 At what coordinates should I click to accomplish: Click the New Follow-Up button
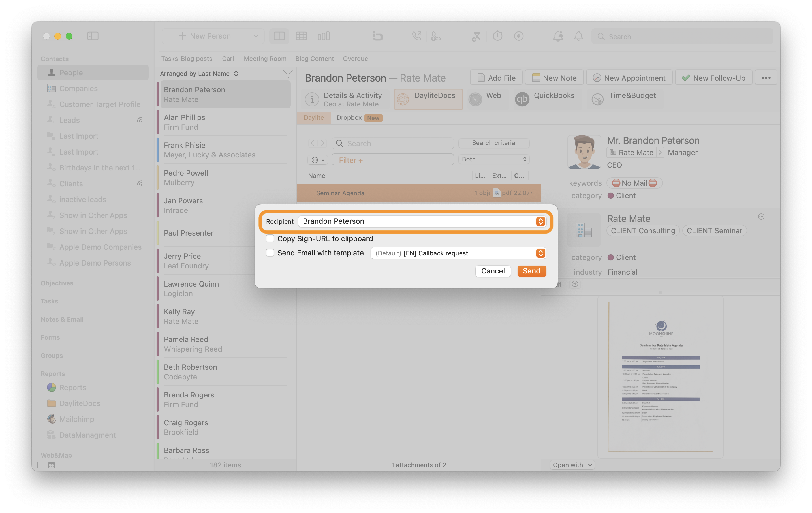tap(713, 78)
